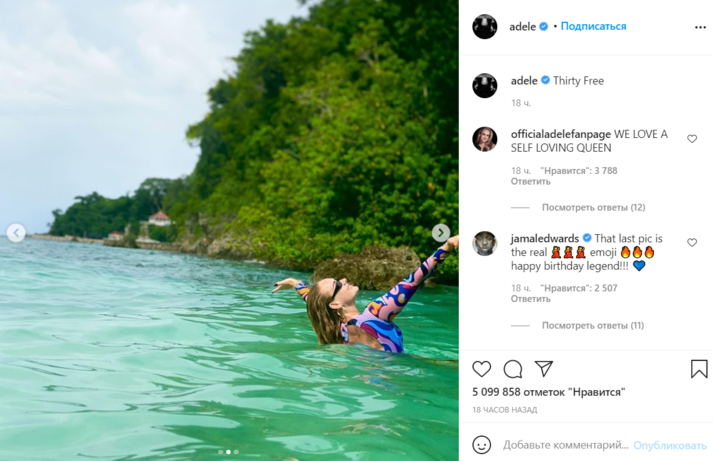View the 5 099 858 likes list
Viewport: 713px width, 461px height.
click(x=548, y=393)
